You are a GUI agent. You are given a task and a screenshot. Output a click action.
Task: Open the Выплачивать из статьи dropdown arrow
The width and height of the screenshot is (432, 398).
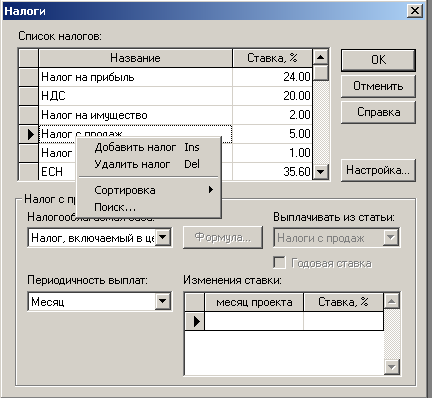click(390, 238)
